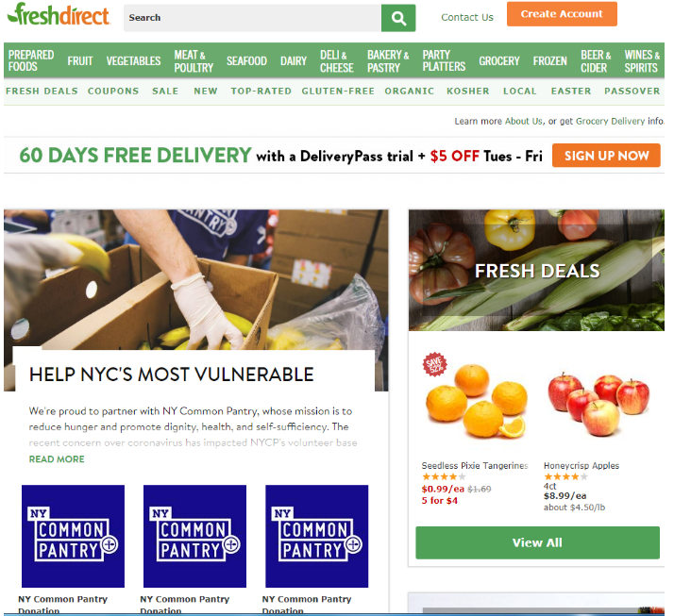
Task: Click into the Search input field
Action: (x=252, y=18)
